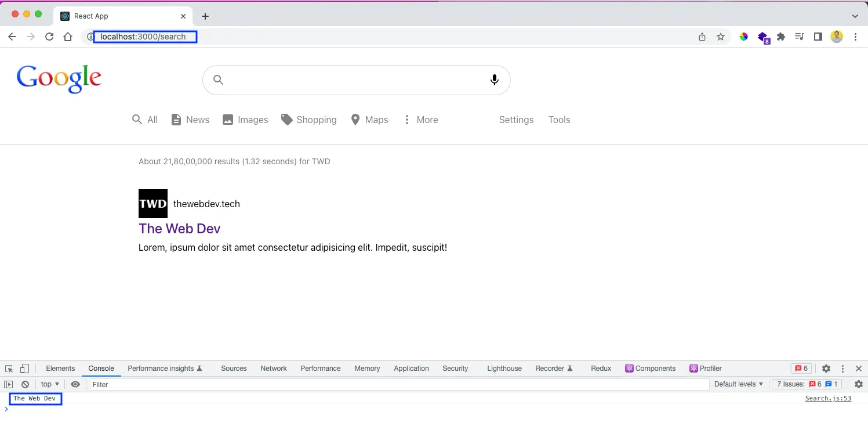The width and height of the screenshot is (868, 437).
Task: Reload the page with the refresh icon
Action: coord(49,37)
